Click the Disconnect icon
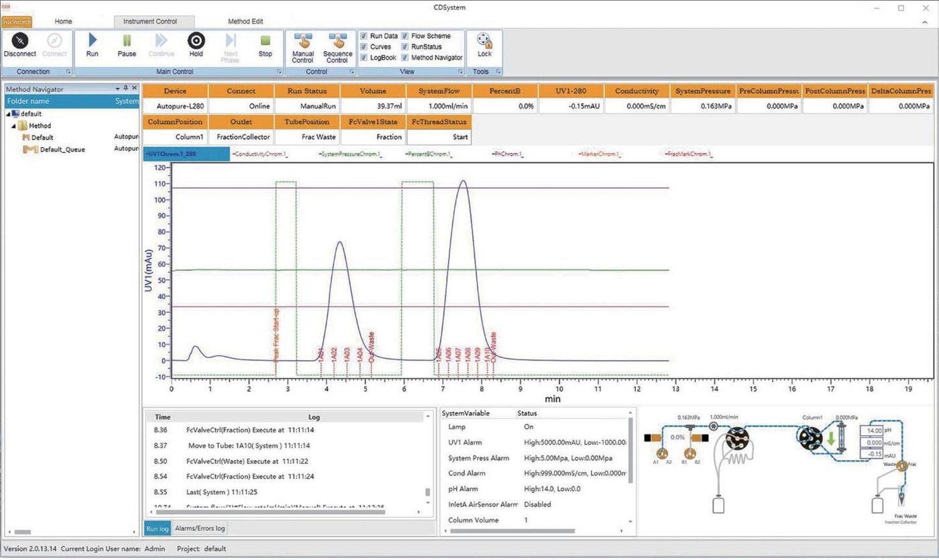This screenshot has height=560, width=939. [x=19, y=40]
